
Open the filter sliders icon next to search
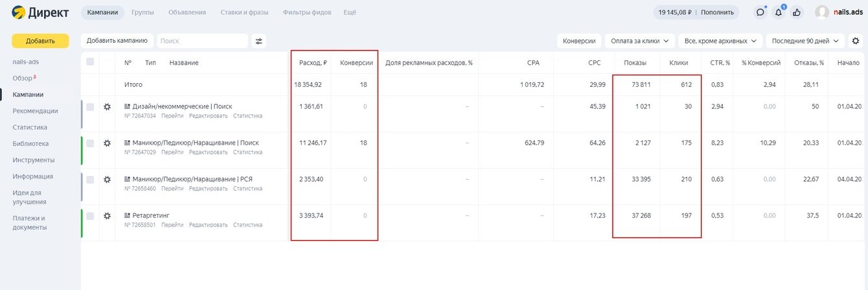259,41
